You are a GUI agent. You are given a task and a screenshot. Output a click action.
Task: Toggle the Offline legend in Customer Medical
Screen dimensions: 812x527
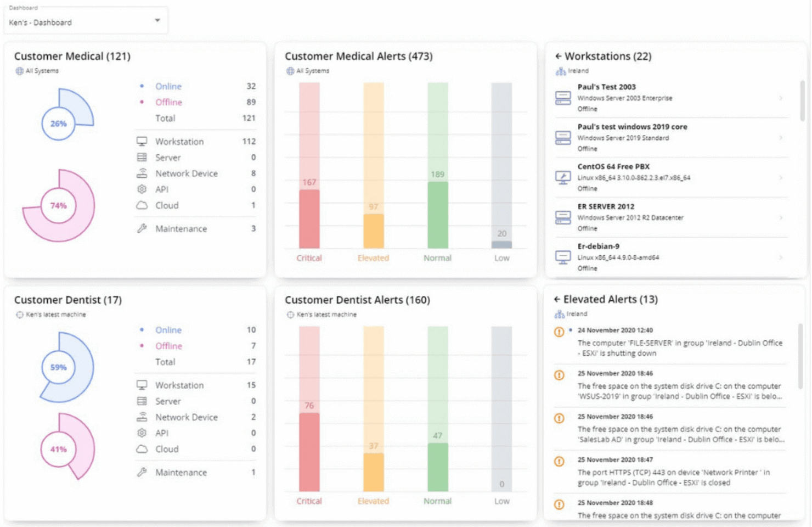pos(168,102)
